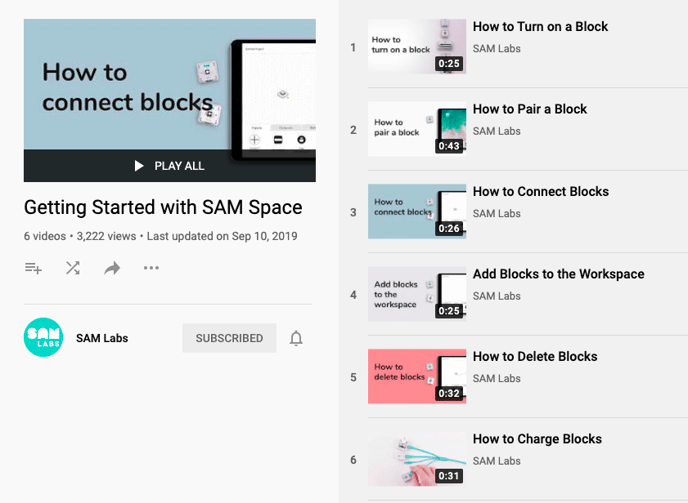Viewport: 688px width, 503px height.
Task: Open the three-dot more options menu
Action: (151, 268)
